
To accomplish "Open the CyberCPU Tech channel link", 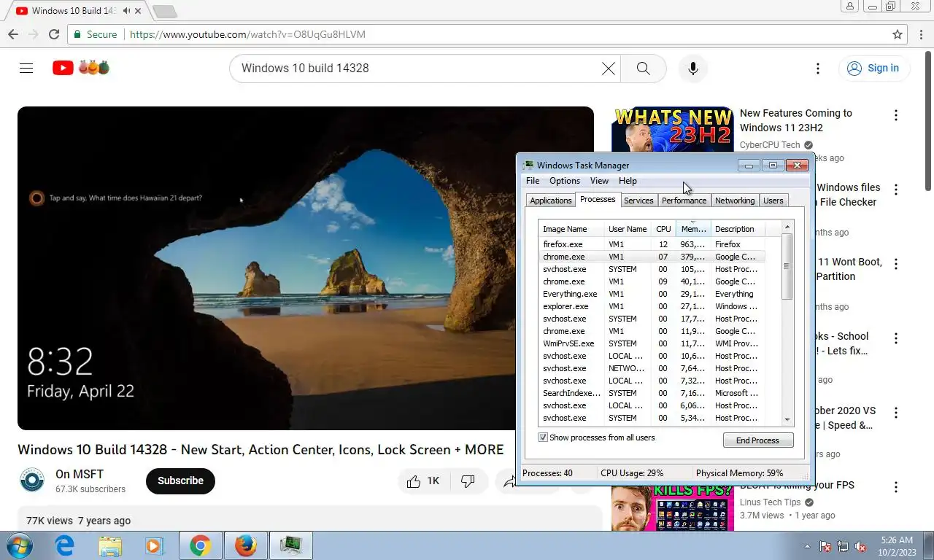I will (770, 145).
